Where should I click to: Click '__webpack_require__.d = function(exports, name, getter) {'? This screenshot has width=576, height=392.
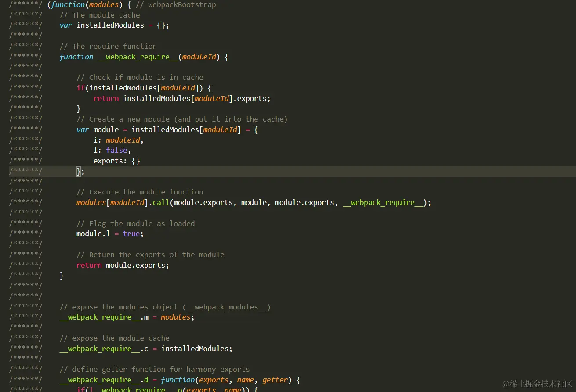(x=180, y=380)
